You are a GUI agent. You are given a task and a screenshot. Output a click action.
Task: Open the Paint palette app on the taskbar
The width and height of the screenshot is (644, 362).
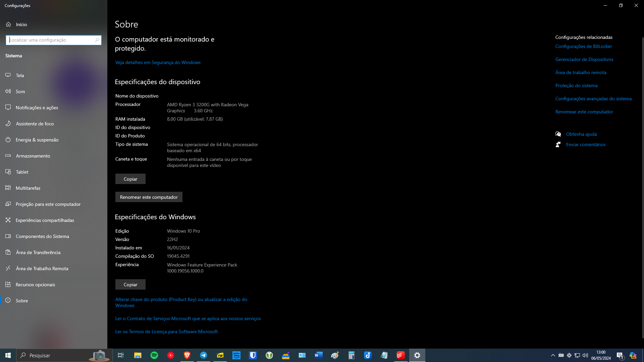[335, 355]
